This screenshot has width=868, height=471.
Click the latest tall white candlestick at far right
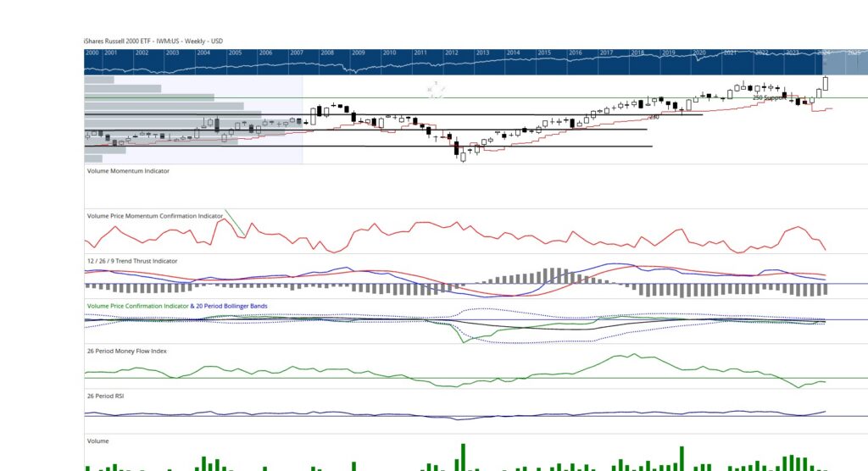pyautogui.click(x=826, y=84)
